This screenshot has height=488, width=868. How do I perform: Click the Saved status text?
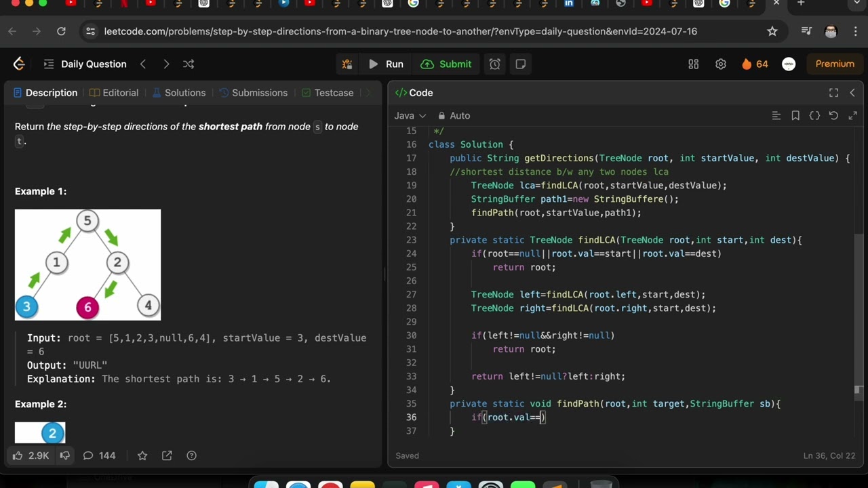pyautogui.click(x=407, y=455)
